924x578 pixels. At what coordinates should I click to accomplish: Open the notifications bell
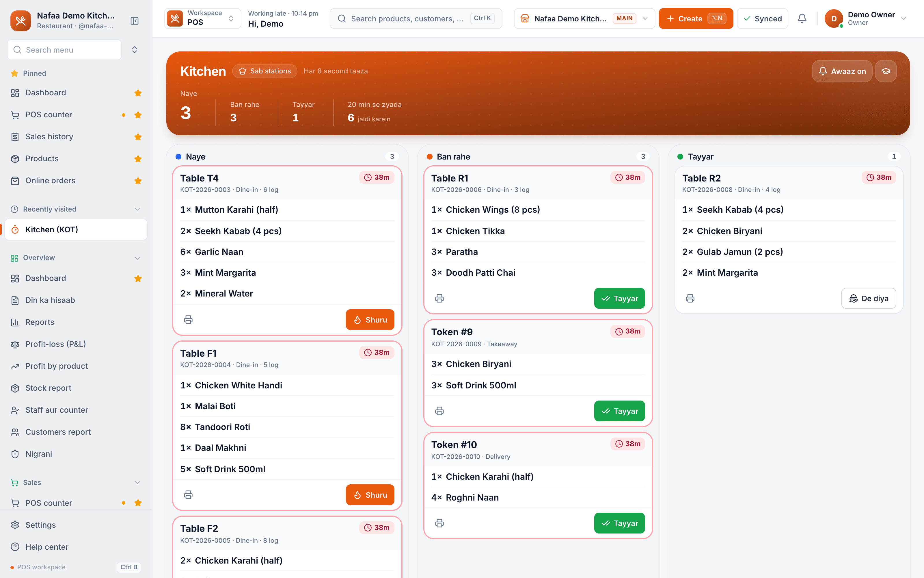pos(802,18)
